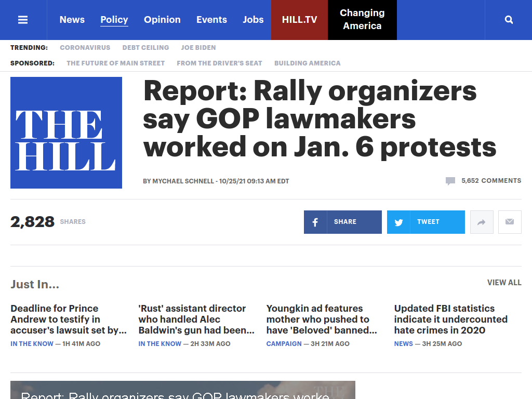The height and width of the screenshot is (399, 532).
Task: Select the Policy menu item
Action: click(114, 20)
